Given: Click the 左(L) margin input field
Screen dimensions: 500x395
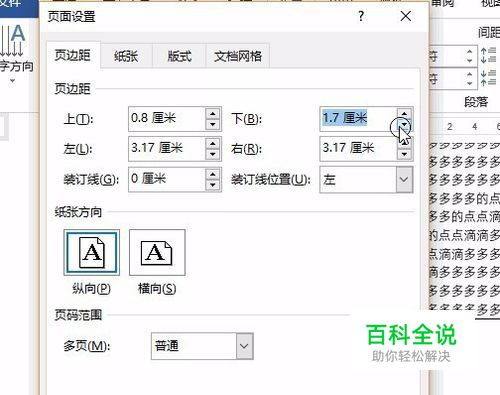Looking at the screenshot, I should click(167, 149).
